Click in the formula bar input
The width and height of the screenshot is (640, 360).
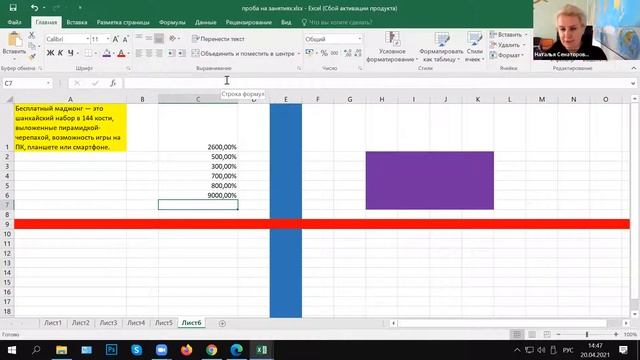(377, 83)
